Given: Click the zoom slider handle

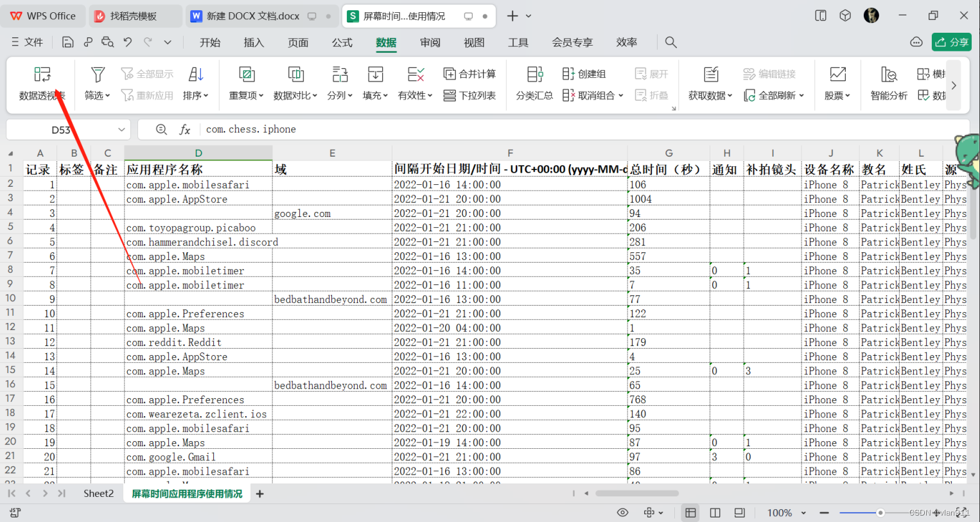Looking at the screenshot, I should tap(880, 512).
